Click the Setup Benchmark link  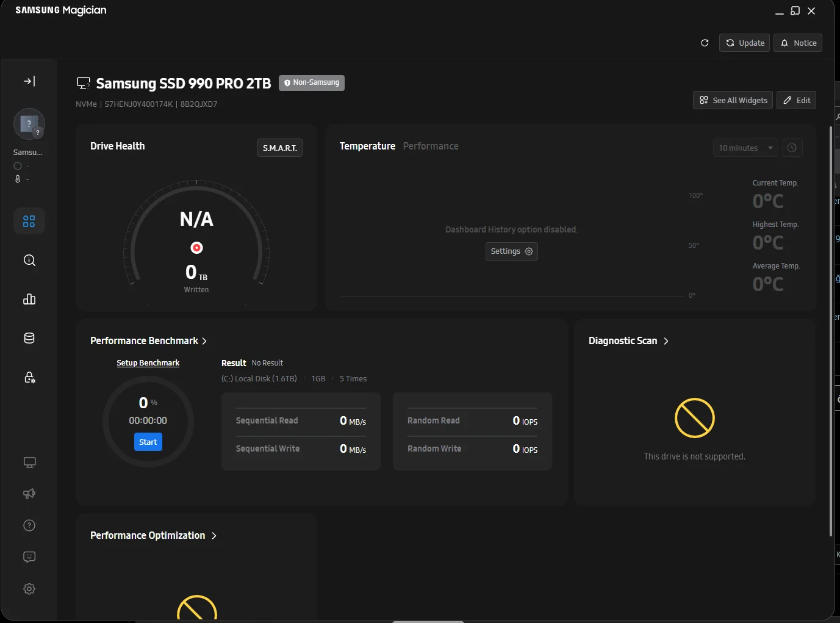[148, 363]
